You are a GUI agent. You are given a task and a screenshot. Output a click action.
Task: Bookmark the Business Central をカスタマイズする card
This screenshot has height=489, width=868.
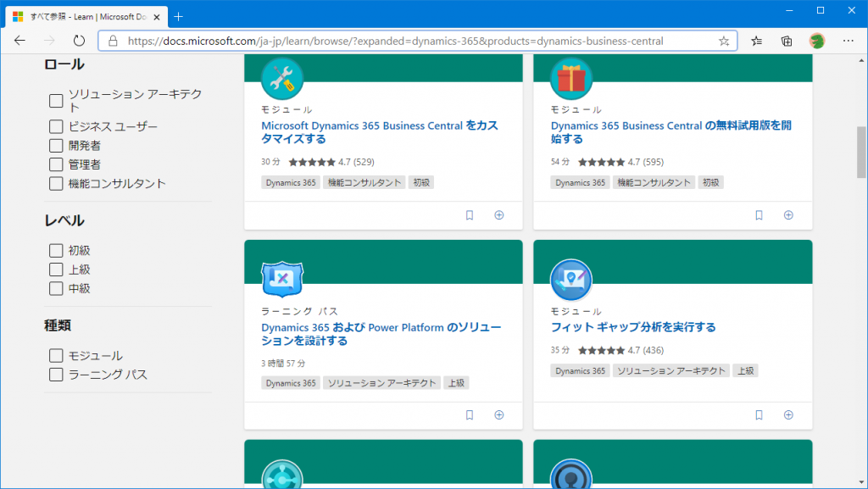[470, 215]
